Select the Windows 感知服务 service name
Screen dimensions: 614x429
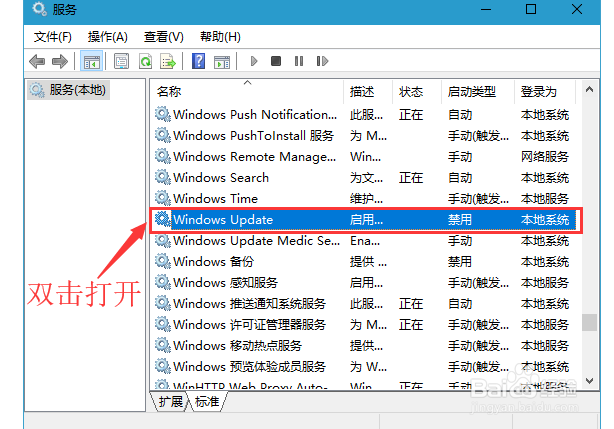226,283
